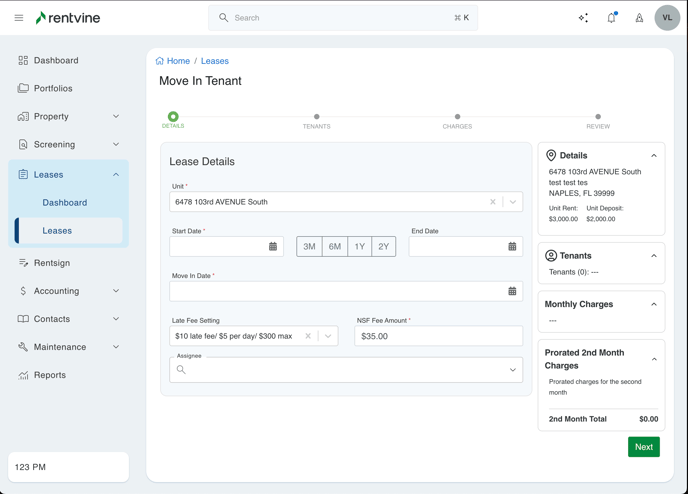Collapse the Monthly Charges panel
Viewport: 688px width, 494px height.
pyautogui.click(x=654, y=304)
